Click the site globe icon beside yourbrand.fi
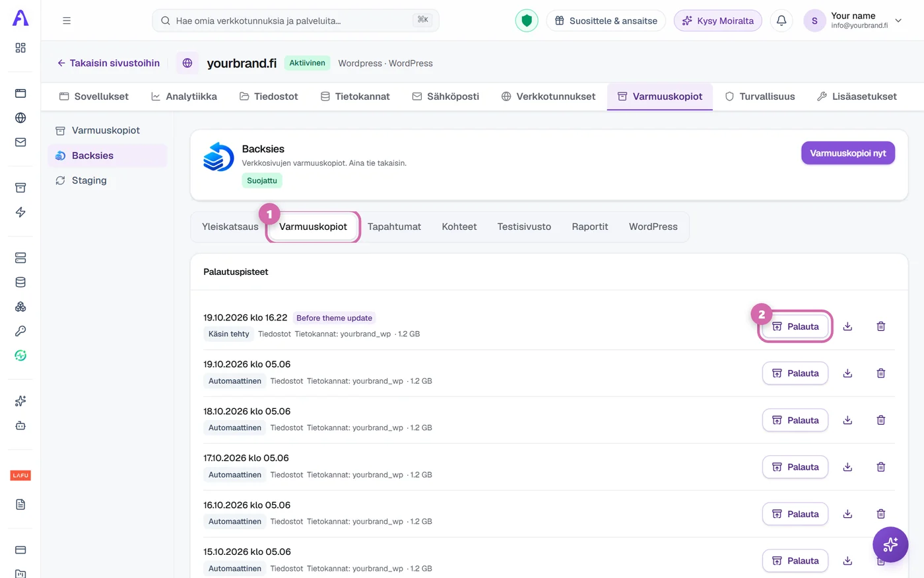The image size is (924, 578). pos(187,63)
